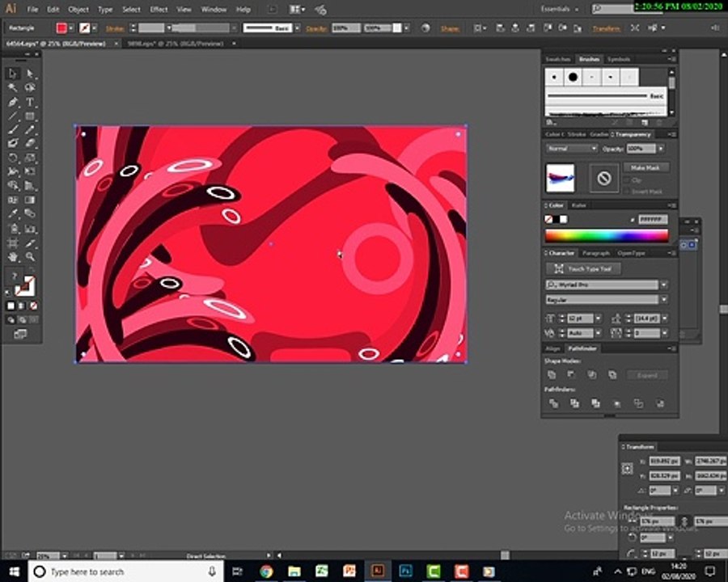The image size is (728, 582).
Task: Select the Eyedropper tool
Action: pos(12,214)
